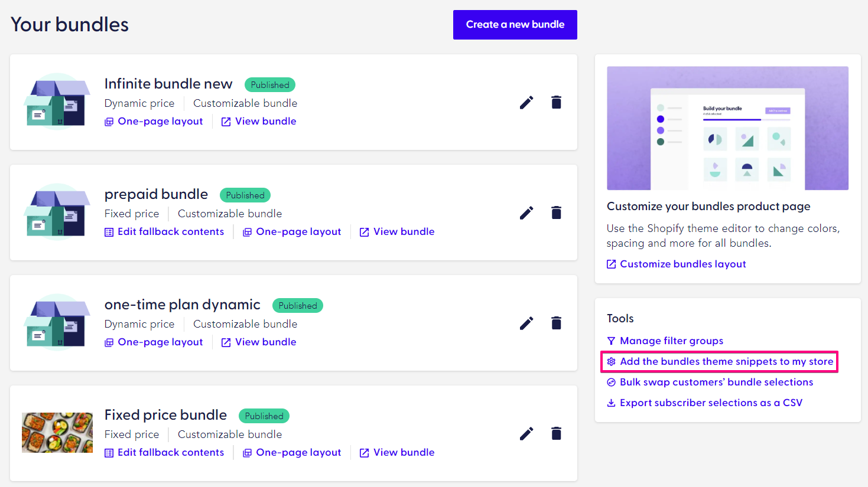Click the Fixed price bundle food thumbnail
The width and height of the screenshot is (868, 487).
pos(57,433)
